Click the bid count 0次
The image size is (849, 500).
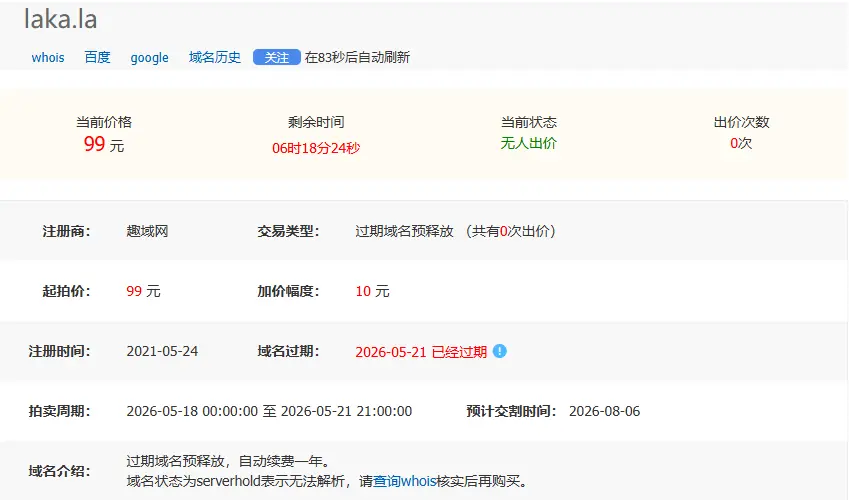click(741, 143)
